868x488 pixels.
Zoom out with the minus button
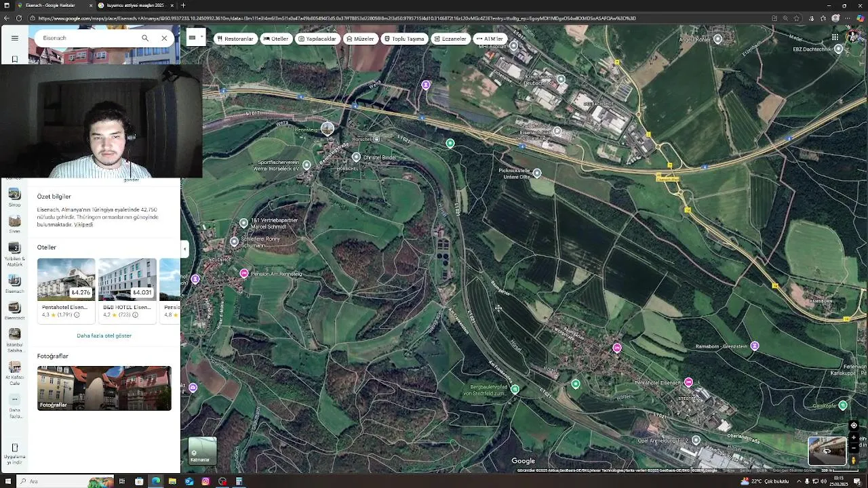click(x=854, y=448)
